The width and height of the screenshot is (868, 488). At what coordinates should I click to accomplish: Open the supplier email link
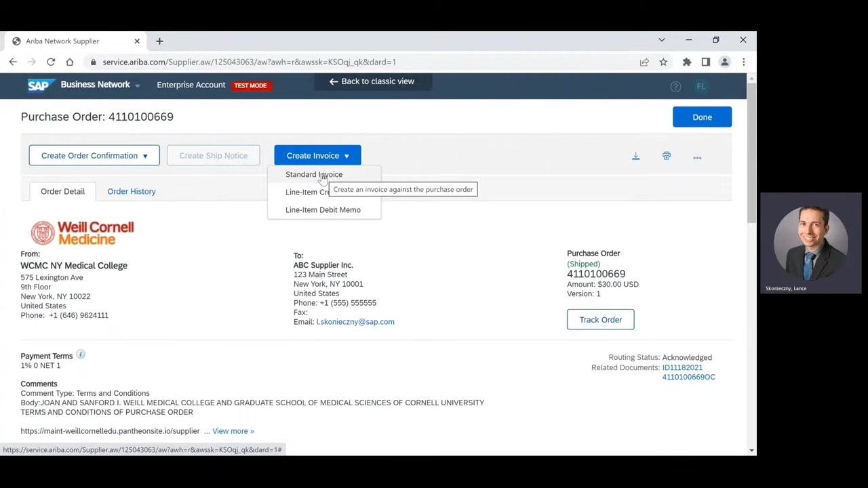[355, 322]
